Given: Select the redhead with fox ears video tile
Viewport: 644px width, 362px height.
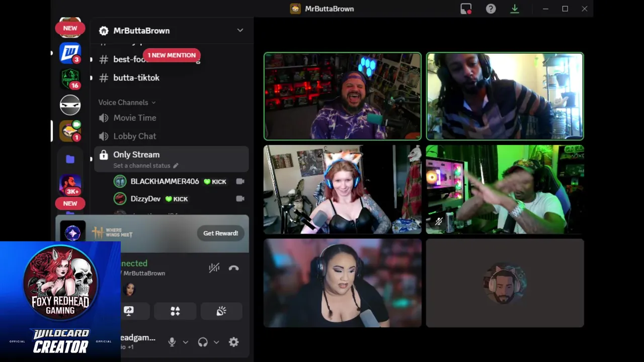Looking at the screenshot, I should coord(343,190).
